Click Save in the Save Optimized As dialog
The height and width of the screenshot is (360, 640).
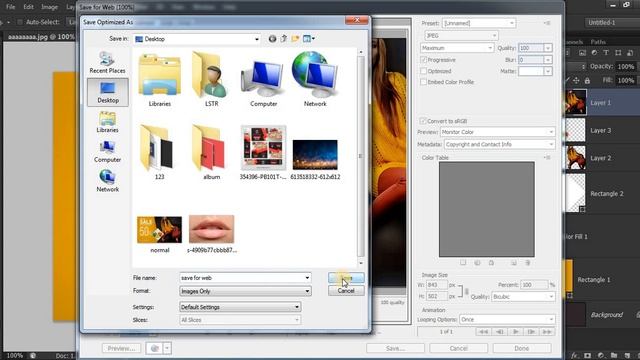(346, 278)
